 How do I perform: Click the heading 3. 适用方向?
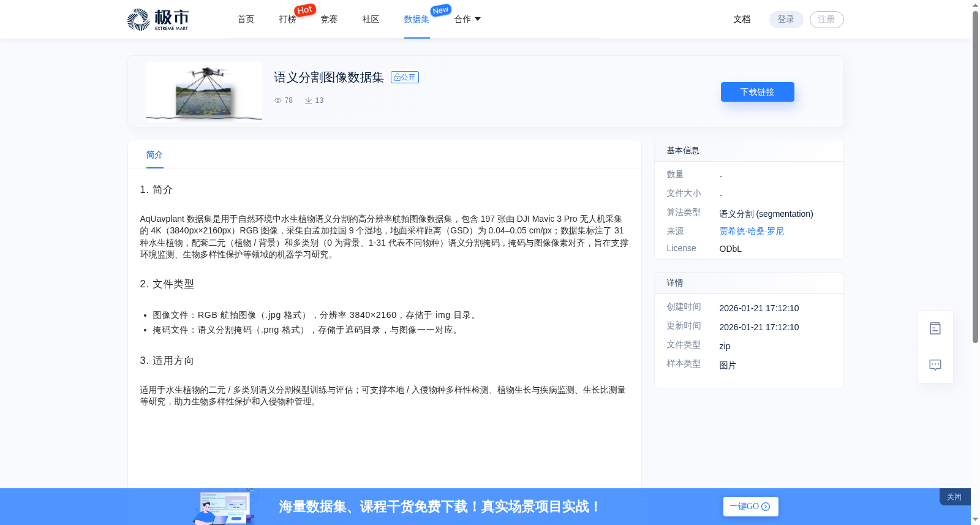[x=167, y=361]
